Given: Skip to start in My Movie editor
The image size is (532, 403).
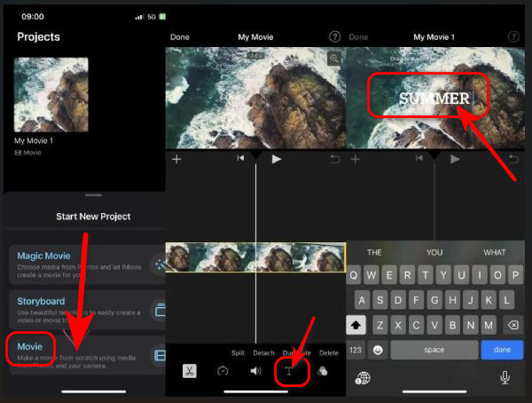Looking at the screenshot, I should click(240, 158).
